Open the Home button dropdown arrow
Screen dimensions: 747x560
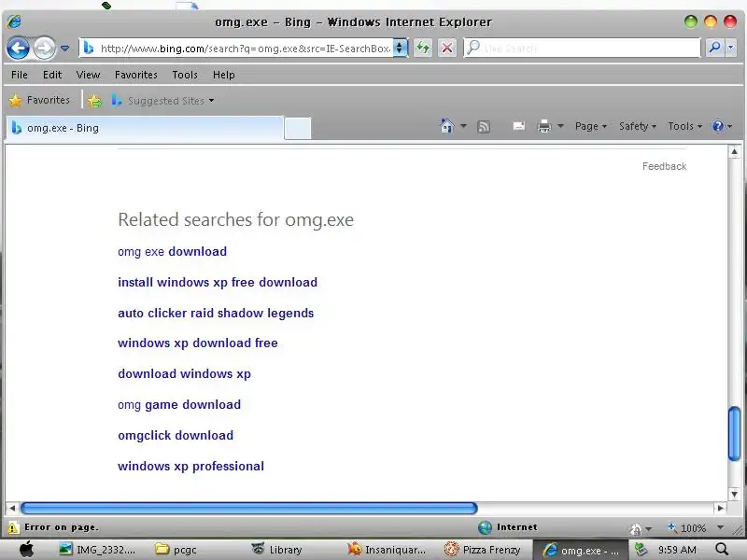click(463, 126)
